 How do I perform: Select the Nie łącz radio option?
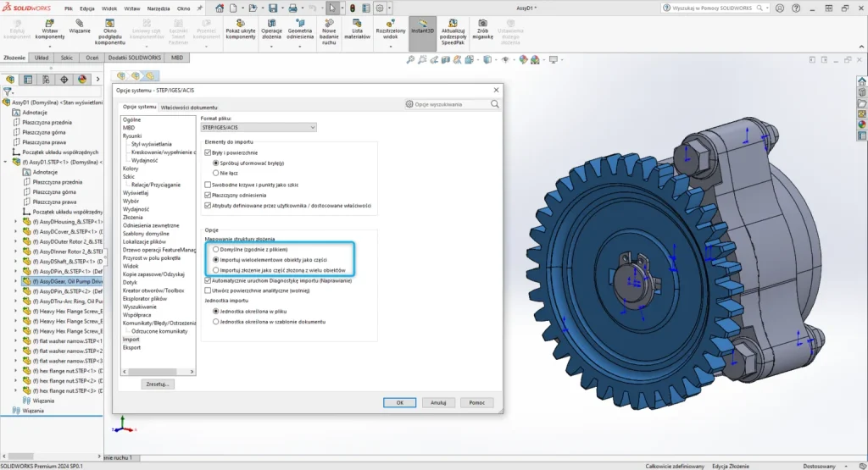pos(216,173)
